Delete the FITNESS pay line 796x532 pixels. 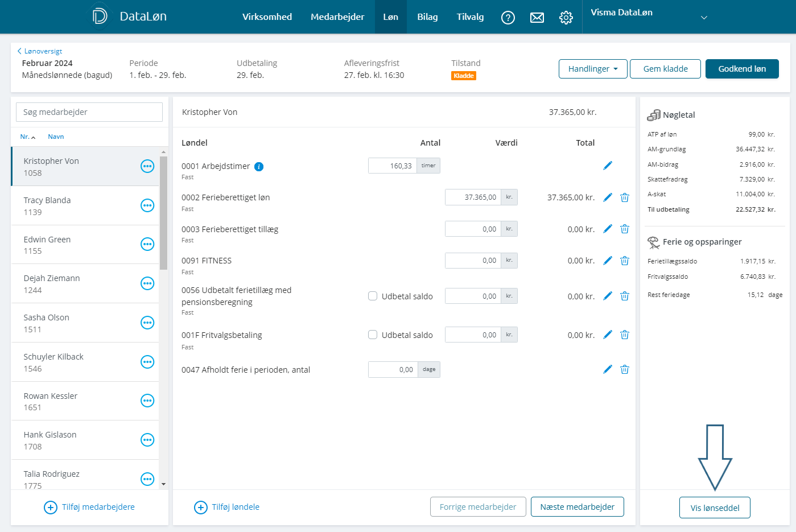(x=624, y=261)
